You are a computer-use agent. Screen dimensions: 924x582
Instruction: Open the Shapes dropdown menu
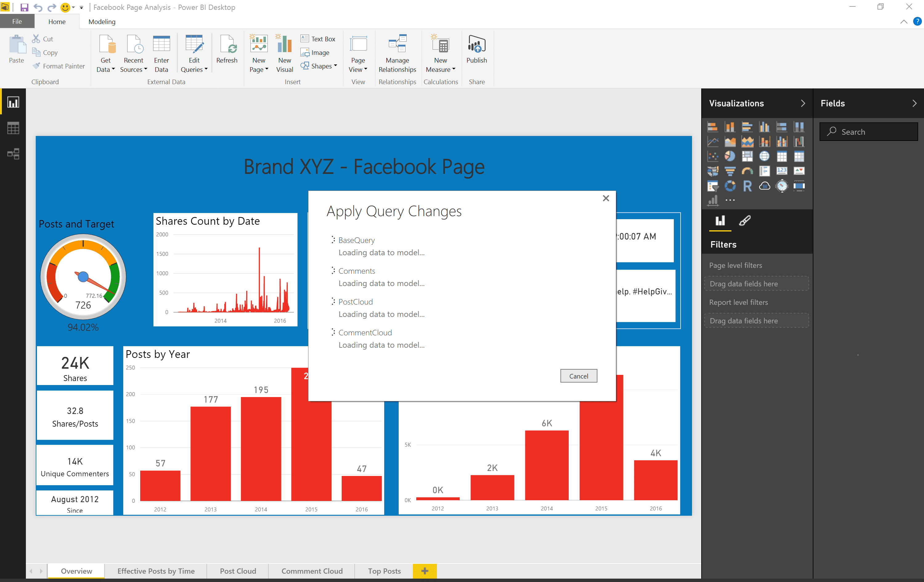[x=319, y=66]
